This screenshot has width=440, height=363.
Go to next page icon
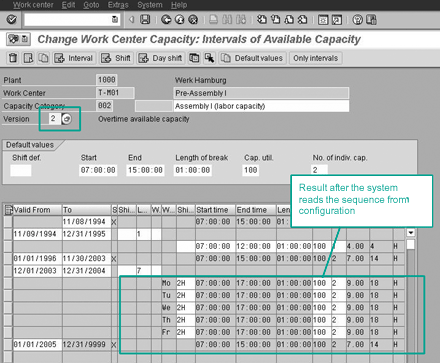click(x=289, y=20)
